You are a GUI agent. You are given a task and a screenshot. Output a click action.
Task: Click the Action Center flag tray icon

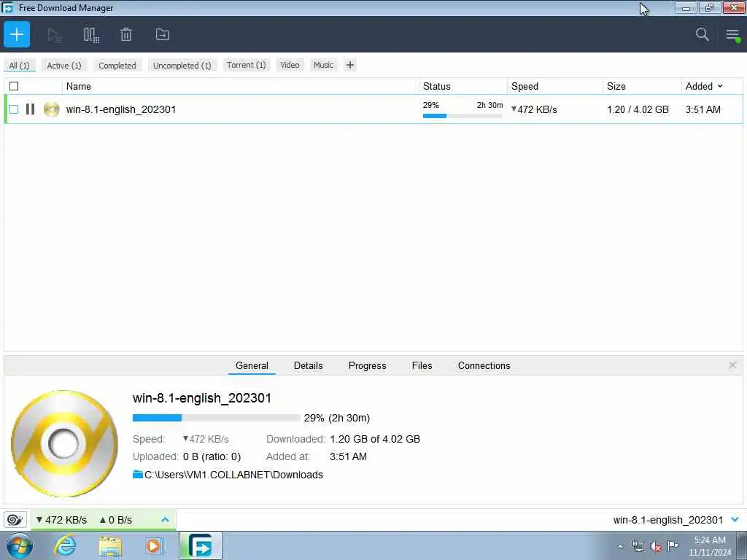673,546
